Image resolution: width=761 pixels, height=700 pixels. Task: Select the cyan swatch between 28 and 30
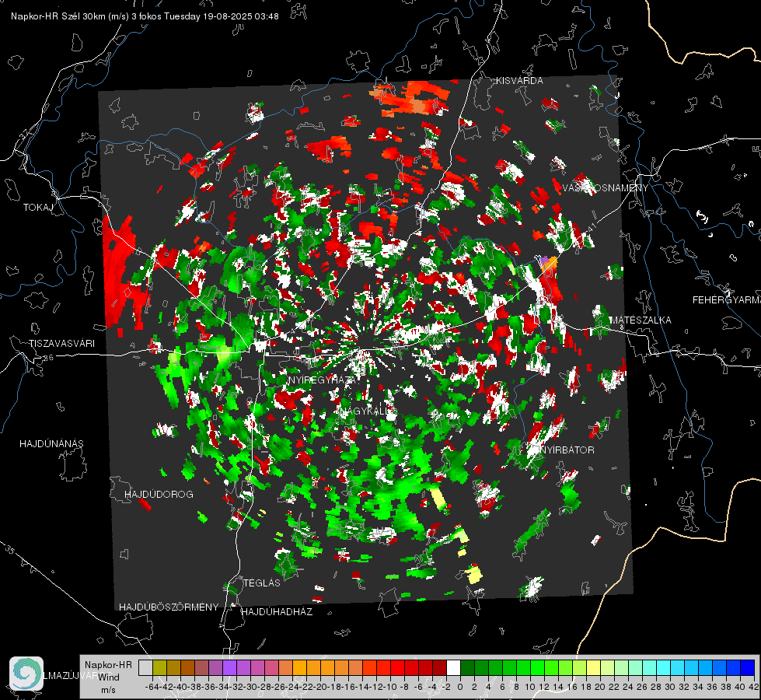pos(664,667)
